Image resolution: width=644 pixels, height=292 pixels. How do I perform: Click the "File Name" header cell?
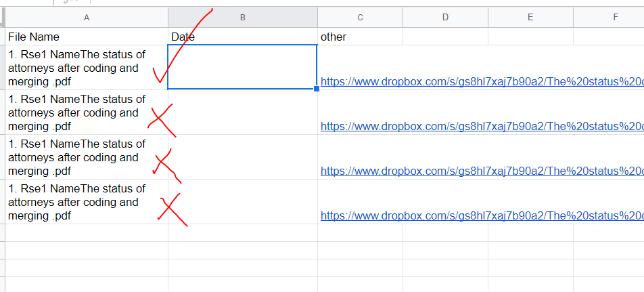(x=87, y=37)
